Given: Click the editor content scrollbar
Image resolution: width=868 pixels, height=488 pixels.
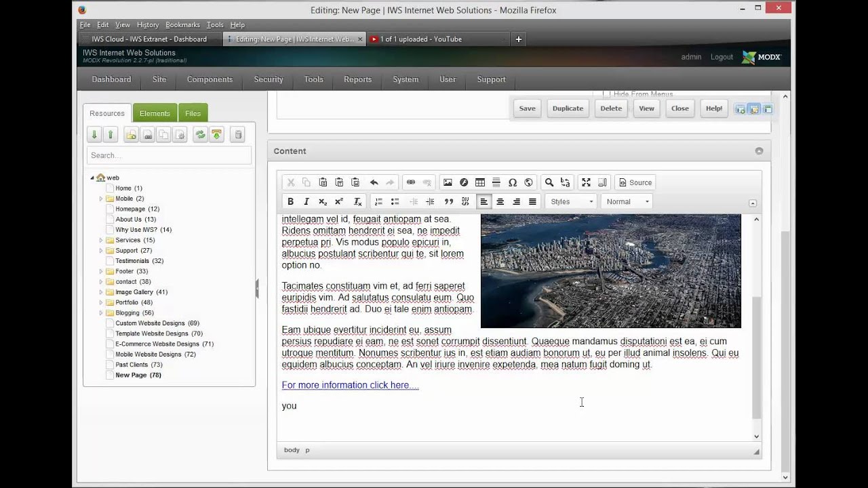Looking at the screenshot, I should (757, 357).
